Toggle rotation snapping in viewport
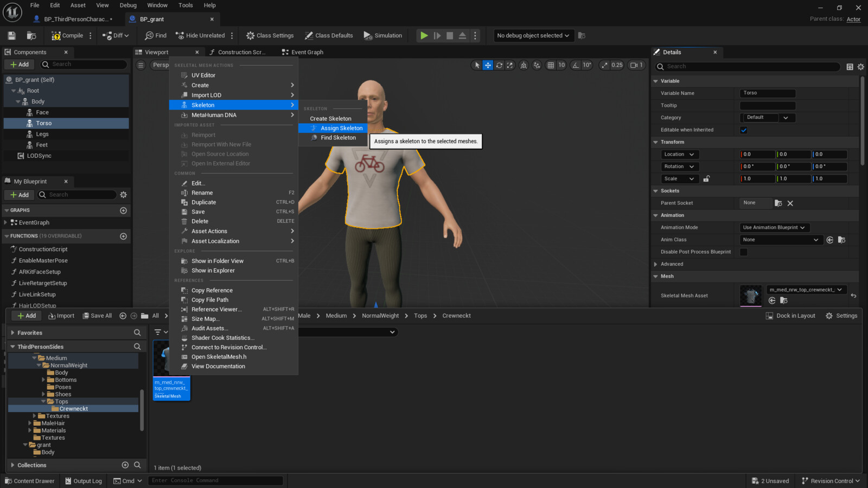The image size is (868, 488). point(576,65)
